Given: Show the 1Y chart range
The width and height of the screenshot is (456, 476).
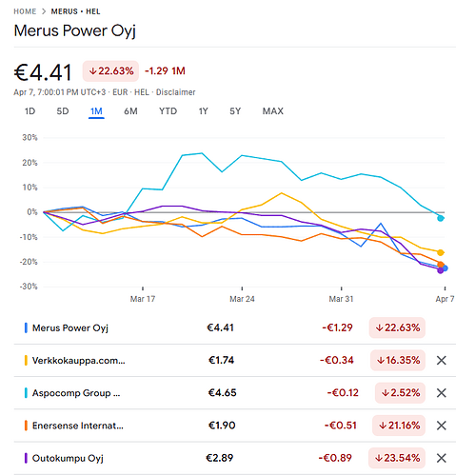Looking at the screenshot, I should click(x=203, y=111).
